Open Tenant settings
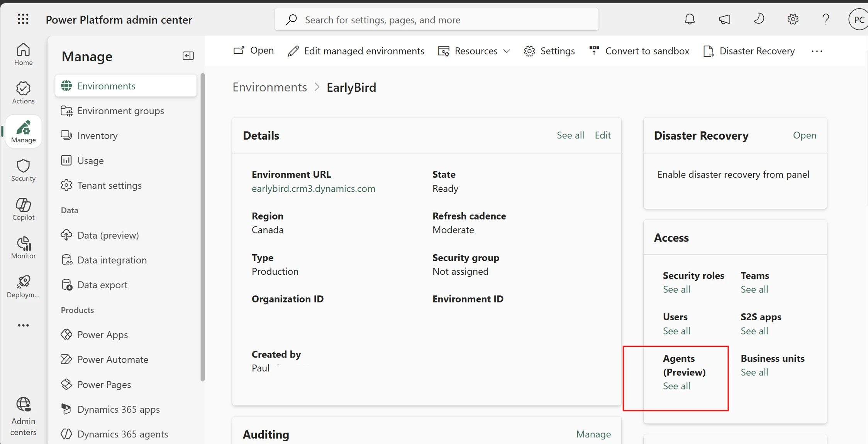 126,185
